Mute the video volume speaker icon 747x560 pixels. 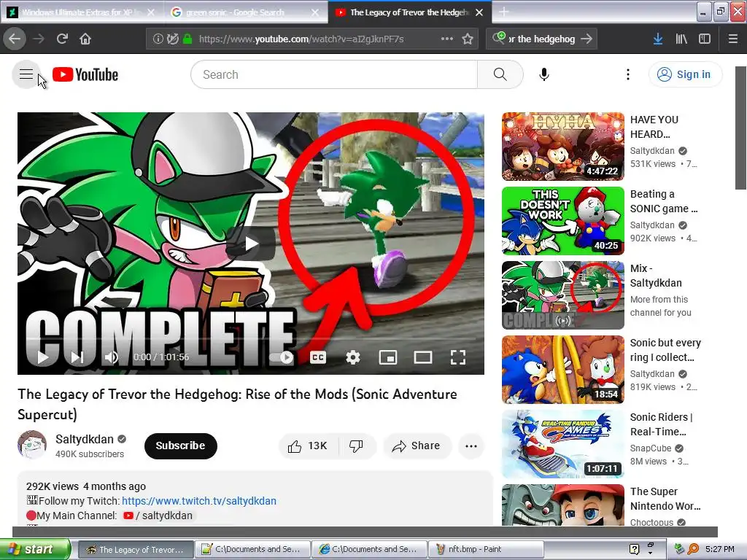tap(112, 357)
